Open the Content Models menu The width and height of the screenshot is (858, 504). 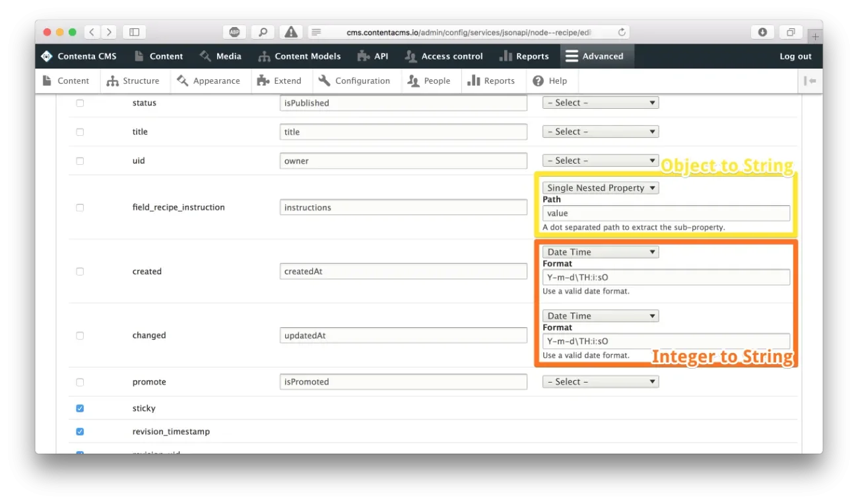[x=299, y=56]
